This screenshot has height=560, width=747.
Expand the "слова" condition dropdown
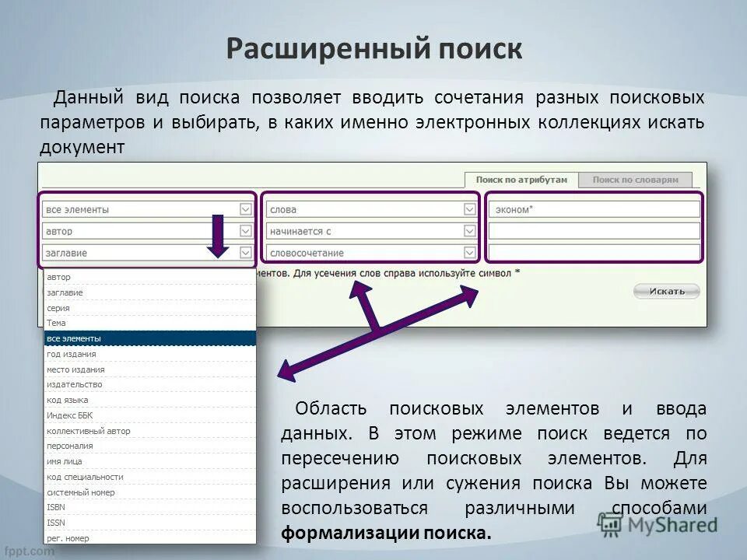tap(468, 208)
